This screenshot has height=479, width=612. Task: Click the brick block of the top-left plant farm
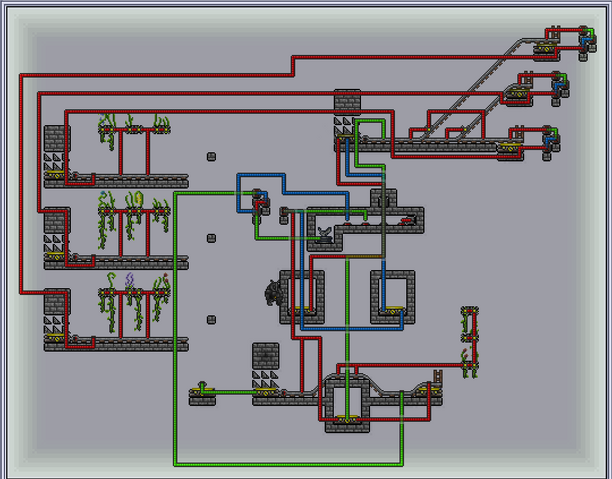(x=57, y=138)
